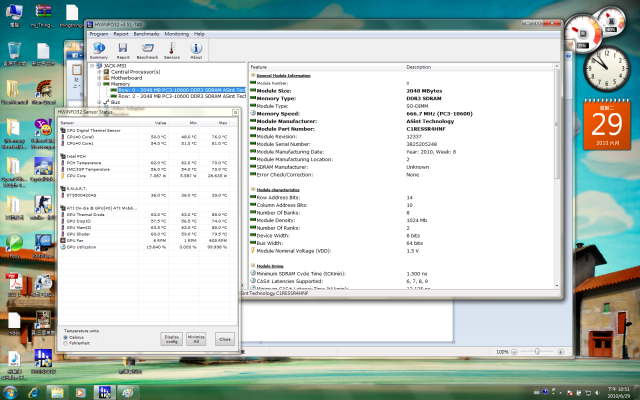Screen dimensions: 640x400
Task: Open the Sensors thermometer toolbar icon
Action: point(172,50)
